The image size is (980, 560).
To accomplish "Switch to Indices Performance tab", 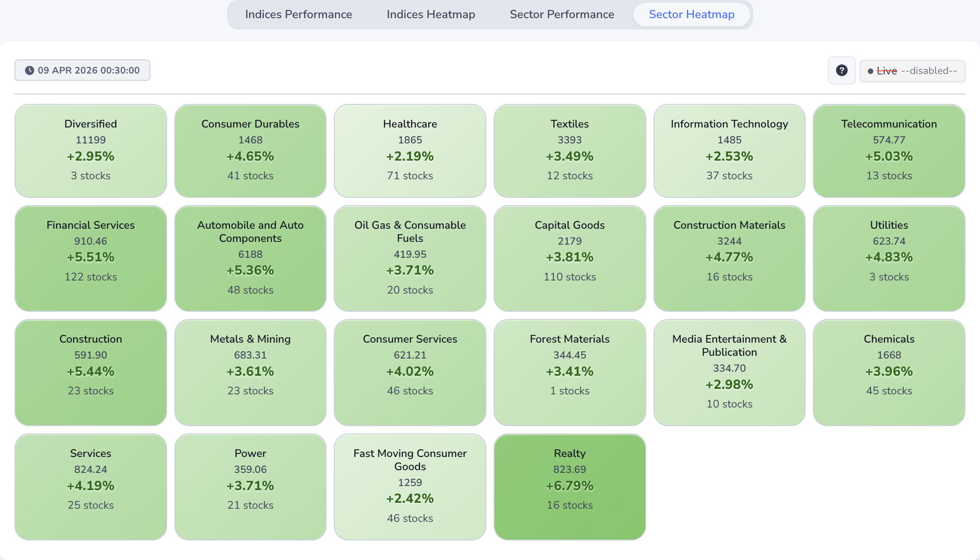I will point(298,15).
